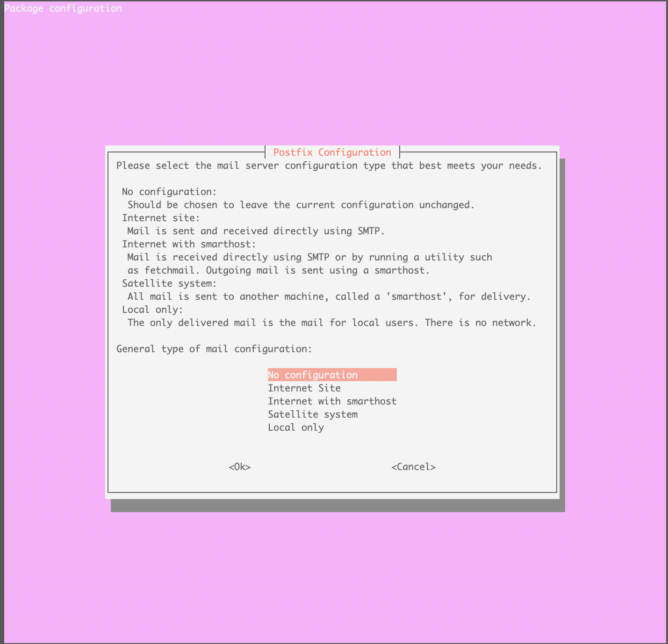Click the 'Satellite system:' description heading
The width and height of the screenshot is (668, 644).
[170, 283]
